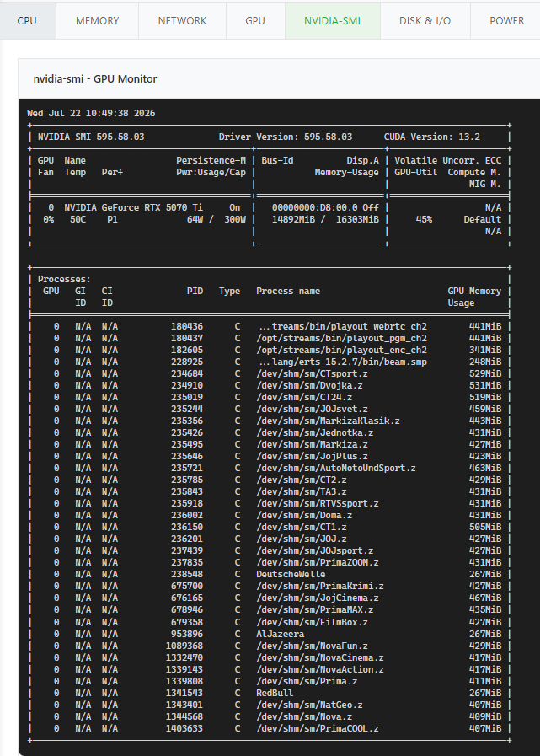Click the 'RedBull' process name
540x756 pixels.
pyautogui.click(x=275, y=694)
